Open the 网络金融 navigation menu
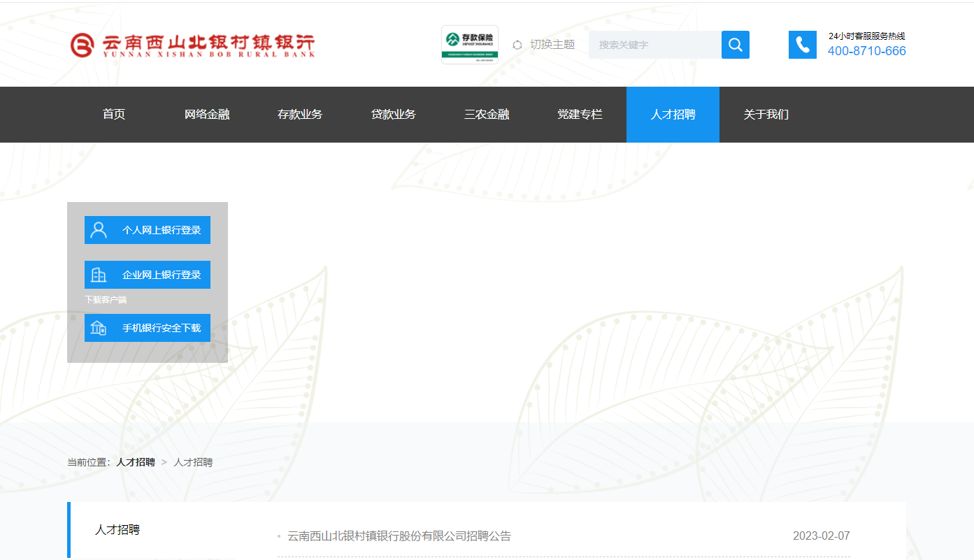974x560 pixels. point(207,115)
